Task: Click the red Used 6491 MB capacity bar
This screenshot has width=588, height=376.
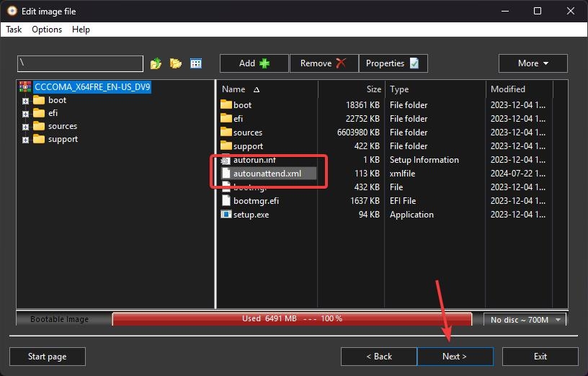Action: pyautogui.click(x=292, y=318)
